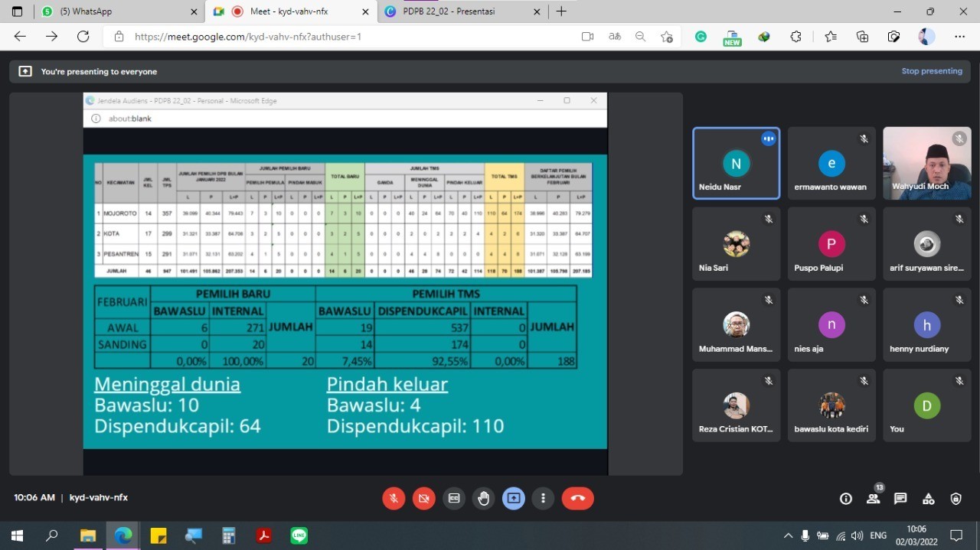Toggle closed captions on
This screenshot has height=550, width=980.
pyautogui.click(x=454, y=498)
